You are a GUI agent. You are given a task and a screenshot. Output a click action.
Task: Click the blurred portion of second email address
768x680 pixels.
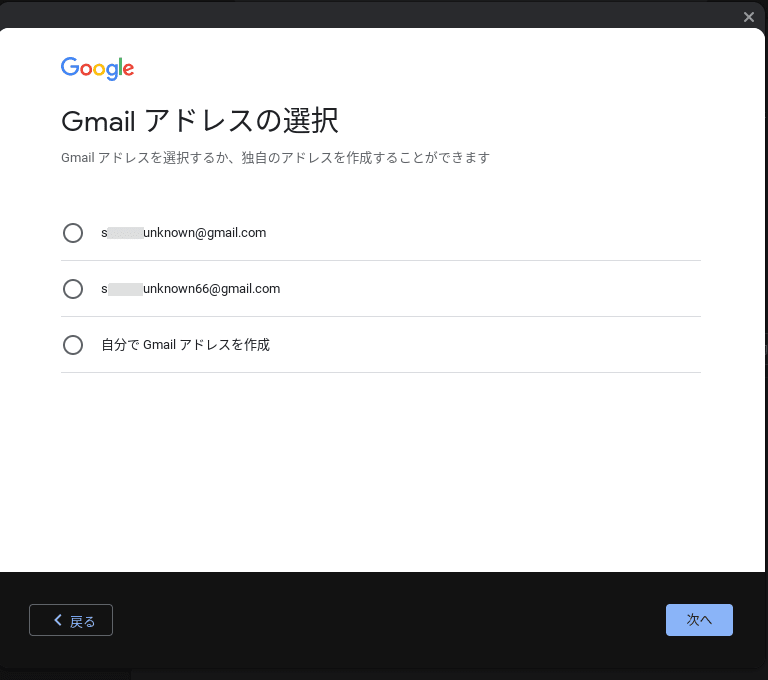pyautogui.click(x=125, y=289)
